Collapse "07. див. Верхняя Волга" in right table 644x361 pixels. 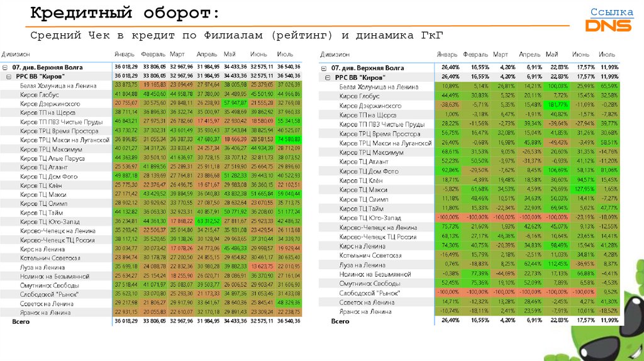point(324,68)
